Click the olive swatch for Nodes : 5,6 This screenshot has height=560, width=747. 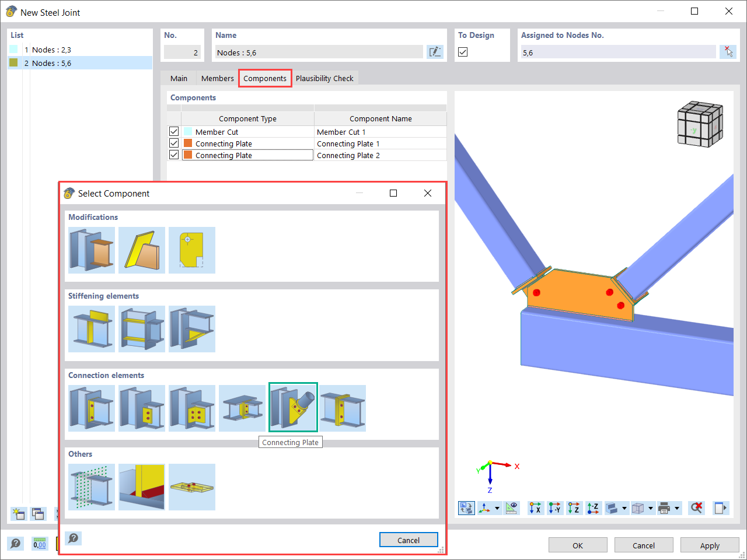(13, 63)
